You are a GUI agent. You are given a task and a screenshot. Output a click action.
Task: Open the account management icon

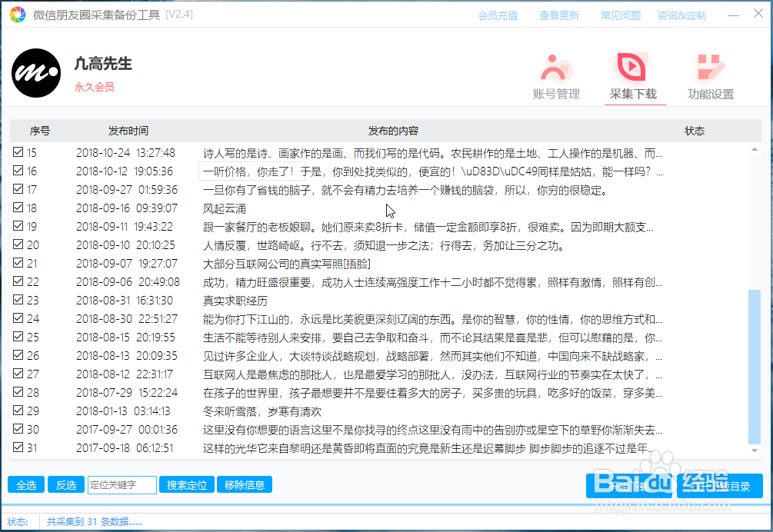pos(556,67)
